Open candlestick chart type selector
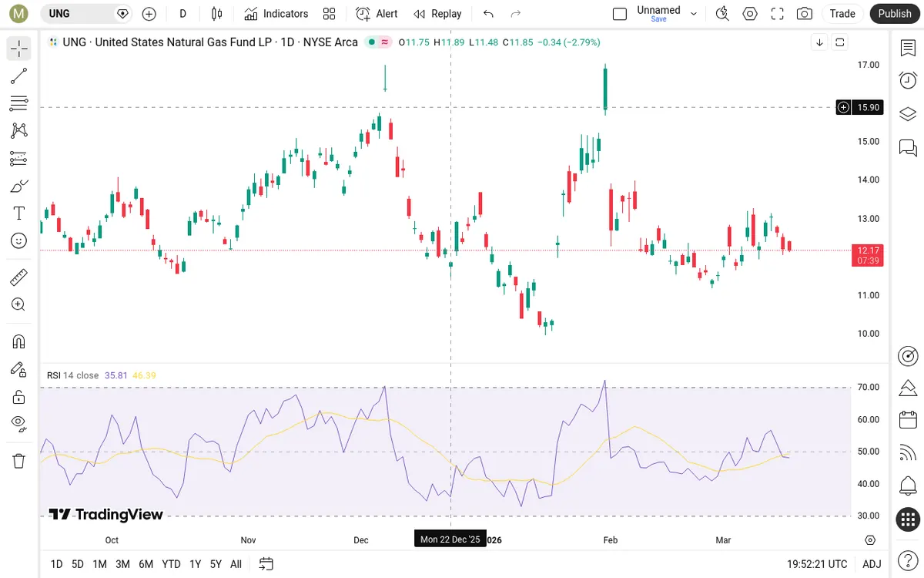Screen dimensions: 924x578 (x=216, y=14)
